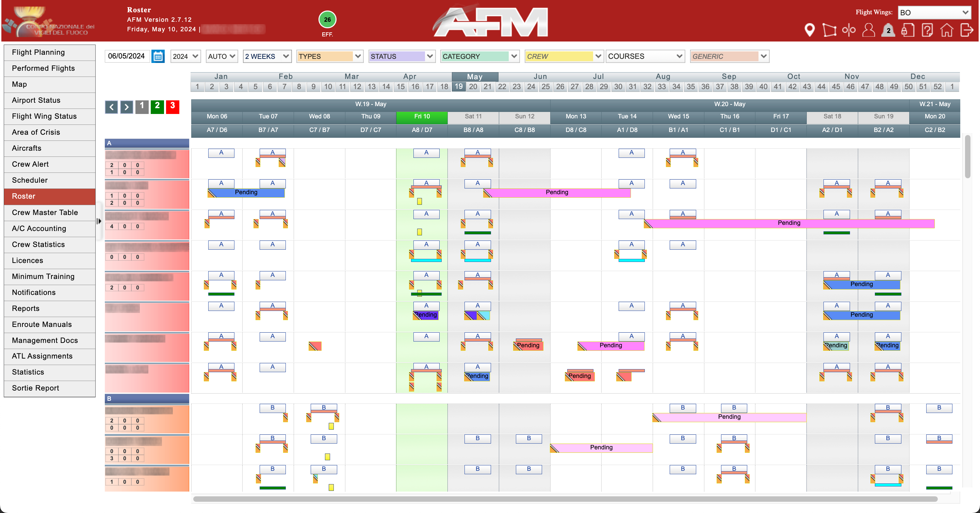Open the map location pin icon

[x=810, y=30]
